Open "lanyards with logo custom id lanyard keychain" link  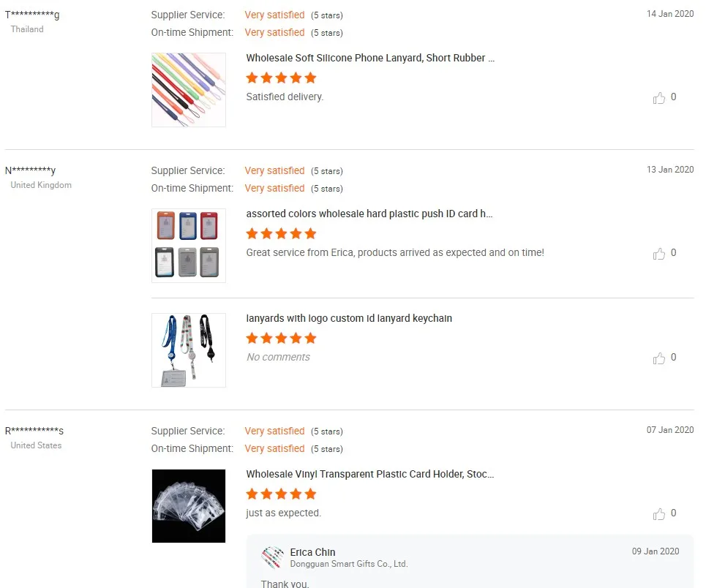(x=349, y=318)
